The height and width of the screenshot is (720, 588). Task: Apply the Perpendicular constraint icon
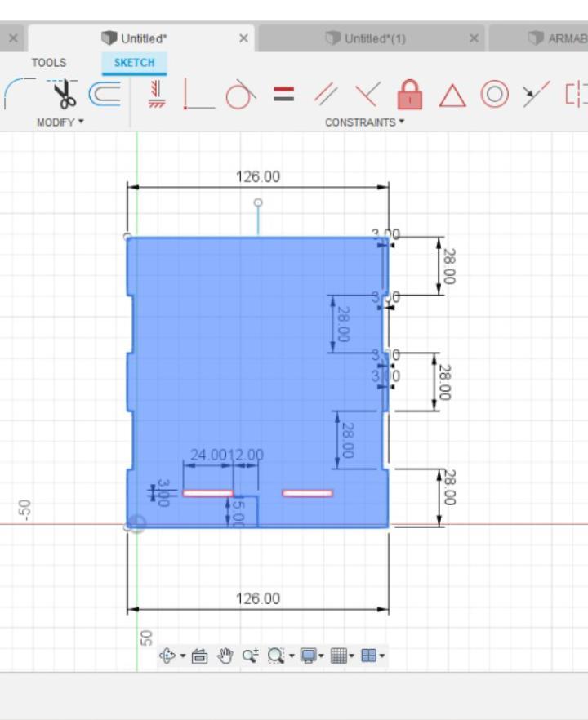[368, 94]
